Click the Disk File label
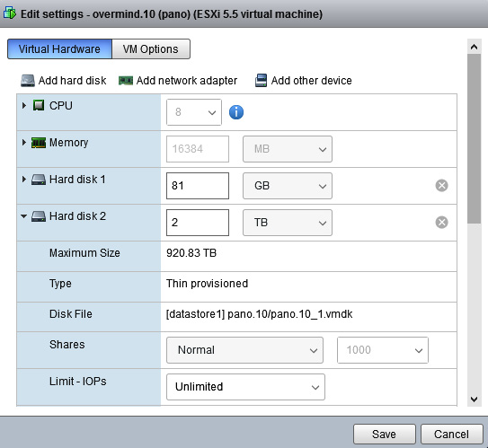 pyautogui.click(x=71, y=314)
